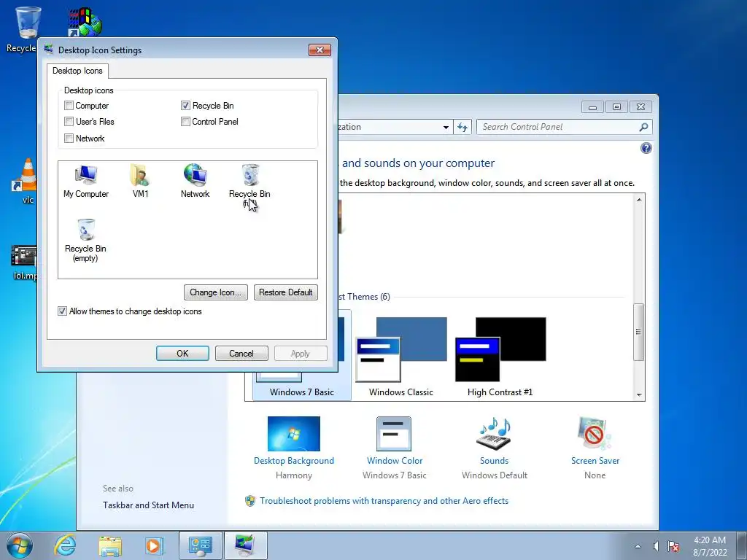
Task: Enable the Network desktop icon checkbox
Action: [69, 138]
